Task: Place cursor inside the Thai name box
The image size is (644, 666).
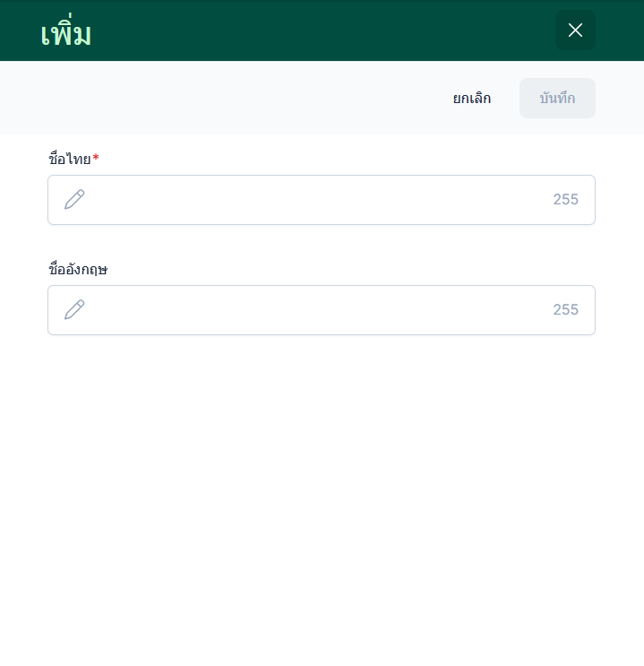Action: (x=322, y=200)
